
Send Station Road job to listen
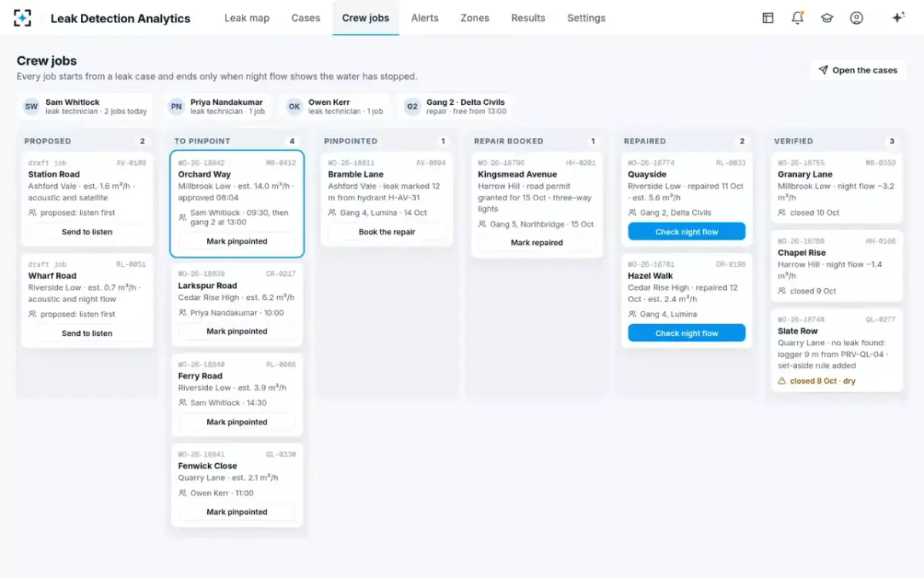[x=87, y=232]
